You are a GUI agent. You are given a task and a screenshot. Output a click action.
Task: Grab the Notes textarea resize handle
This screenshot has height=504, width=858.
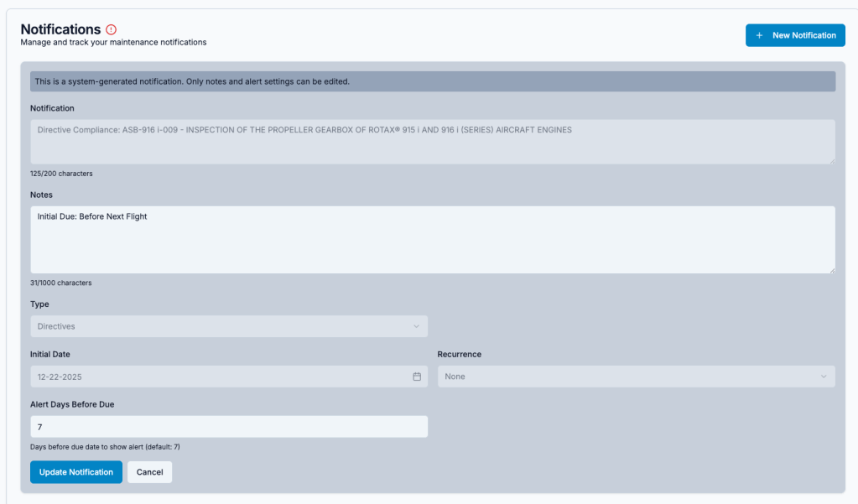831,269
